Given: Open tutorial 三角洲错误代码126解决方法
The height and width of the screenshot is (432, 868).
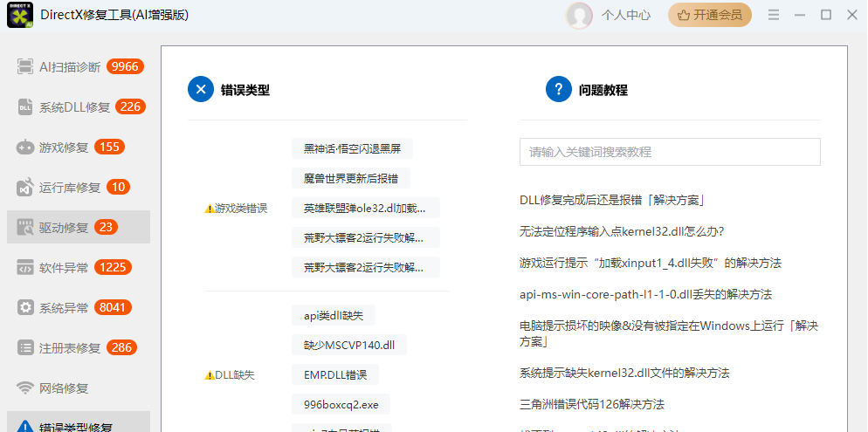Looking at the screenshot, I should [x=592, y=404].
